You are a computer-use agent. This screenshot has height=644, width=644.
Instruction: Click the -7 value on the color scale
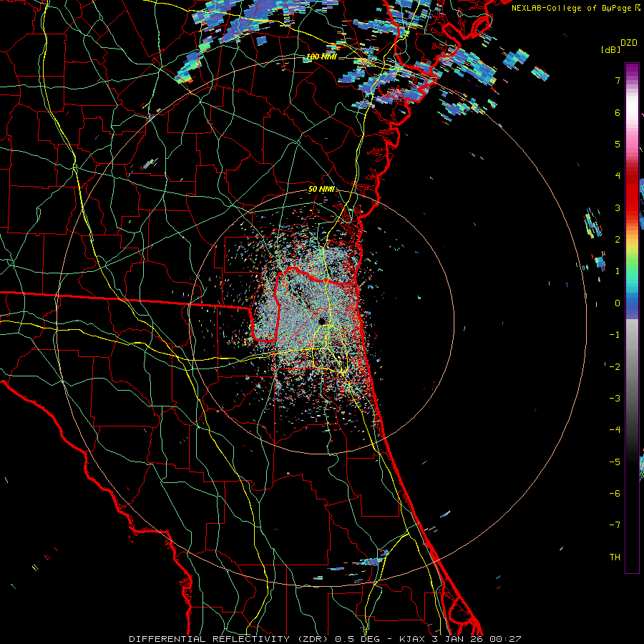click(615, 525)
